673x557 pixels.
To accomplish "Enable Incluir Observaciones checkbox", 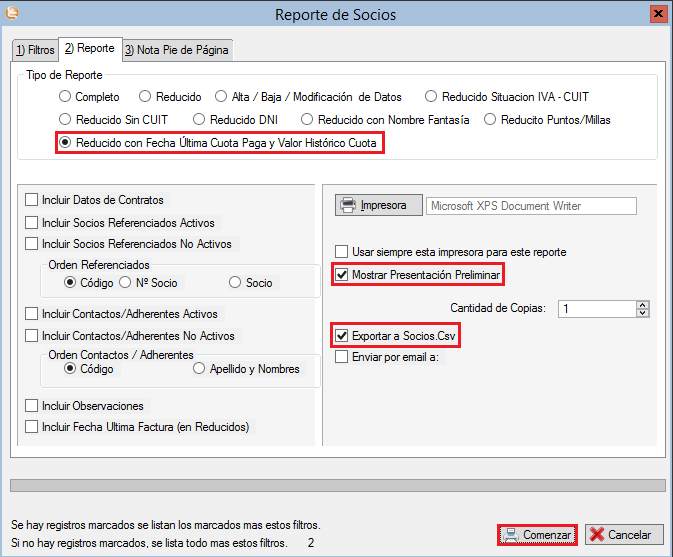I will pos(33,406).
